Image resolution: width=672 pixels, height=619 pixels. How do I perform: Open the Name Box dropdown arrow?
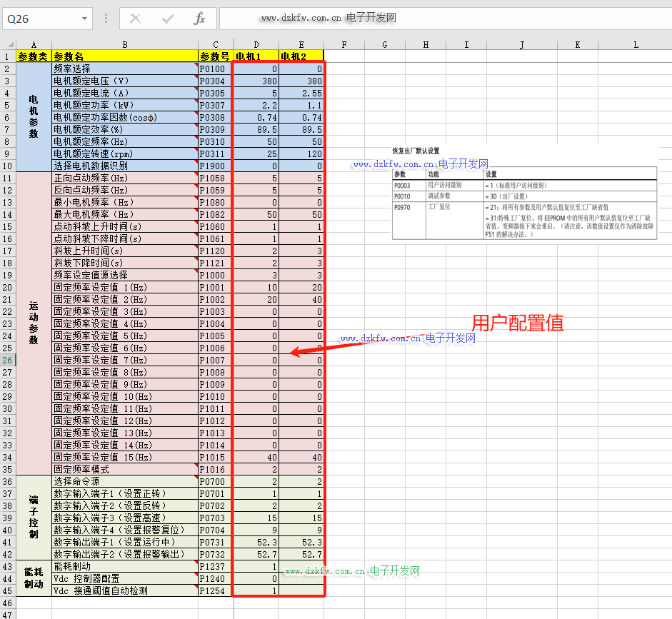pyautogui.click(x=85, y=19)
